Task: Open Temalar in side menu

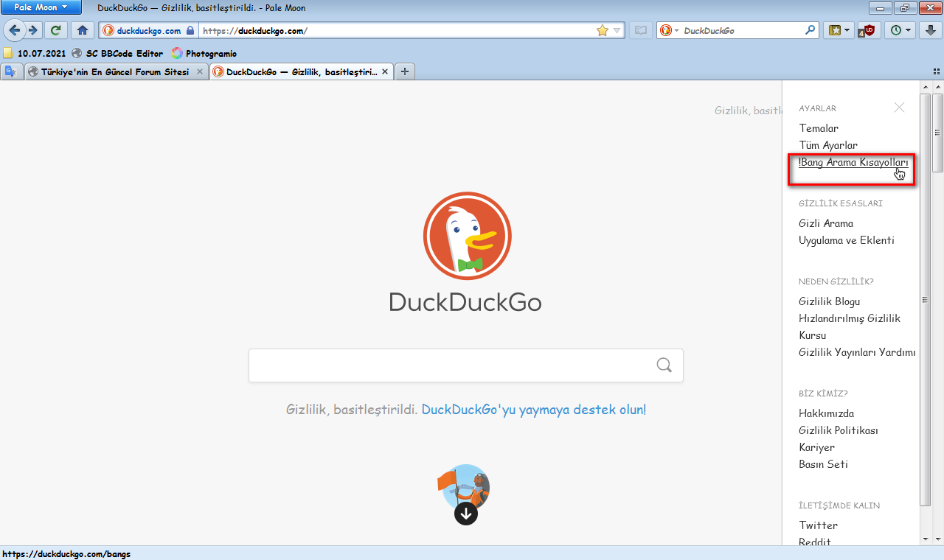Action: (x=819, y=128)
